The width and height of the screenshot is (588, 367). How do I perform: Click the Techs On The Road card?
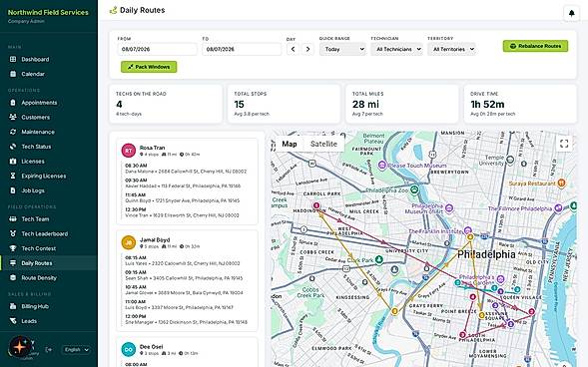[x=166, y=104]
